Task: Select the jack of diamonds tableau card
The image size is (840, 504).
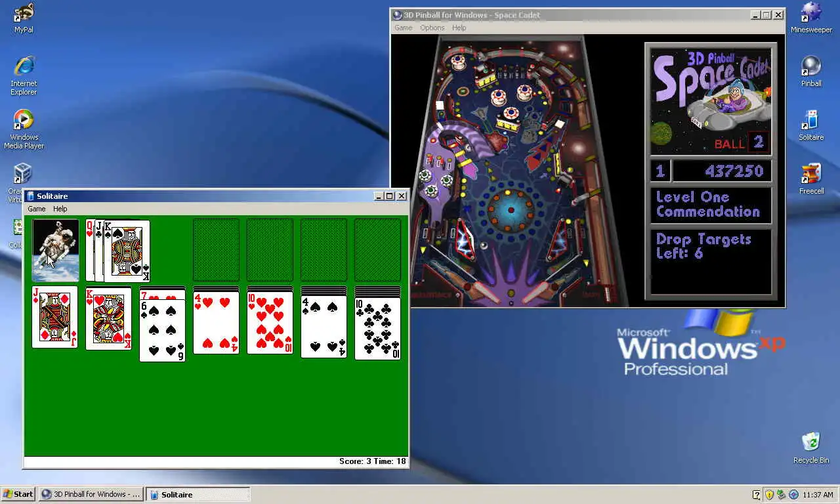Action: coord(55,317)
